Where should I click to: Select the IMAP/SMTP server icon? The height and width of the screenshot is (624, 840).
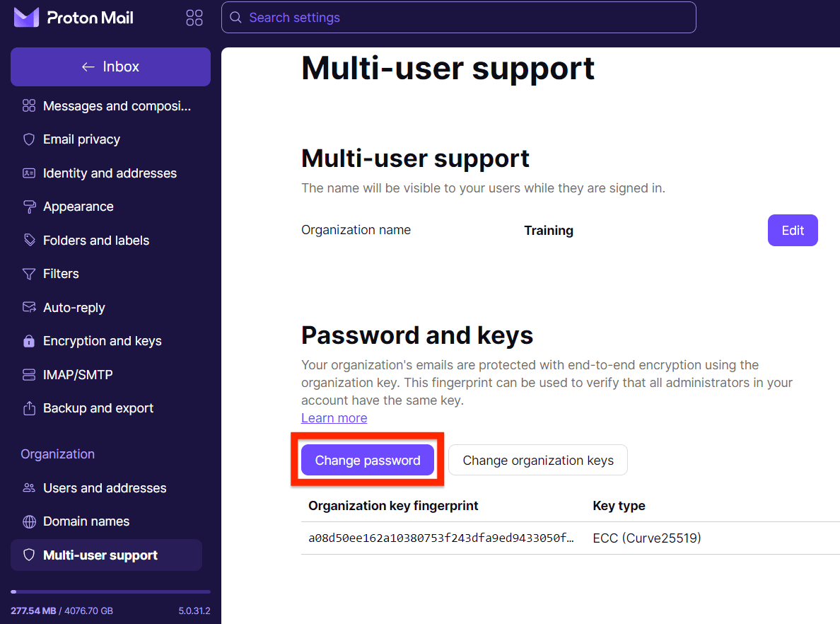[x=28, y=374]
